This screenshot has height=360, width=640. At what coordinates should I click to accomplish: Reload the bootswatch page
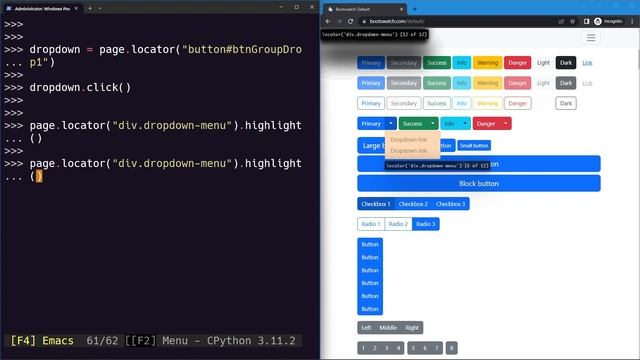[x=350, y=21]
